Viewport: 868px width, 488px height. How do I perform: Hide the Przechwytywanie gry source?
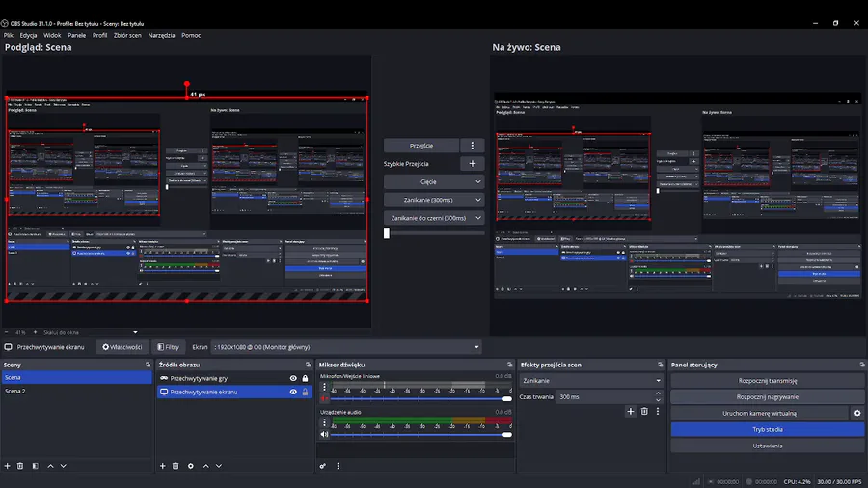[293, 378]
